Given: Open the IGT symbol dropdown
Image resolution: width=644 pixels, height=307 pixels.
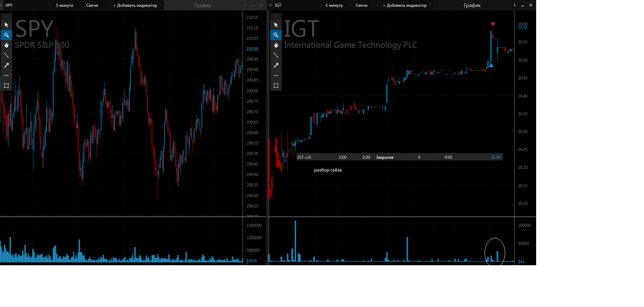Looking at the screenshot, I should click(x=320, y=5).
